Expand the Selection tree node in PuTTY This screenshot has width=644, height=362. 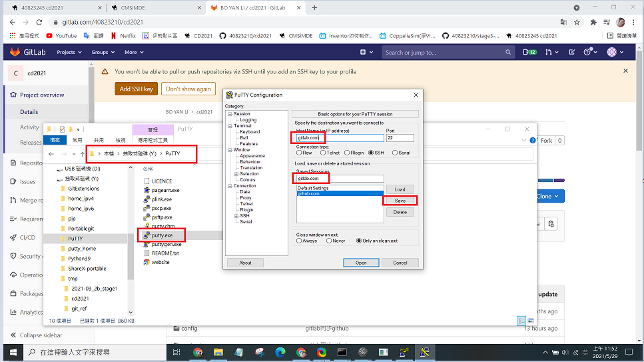[x=236, y=174]
